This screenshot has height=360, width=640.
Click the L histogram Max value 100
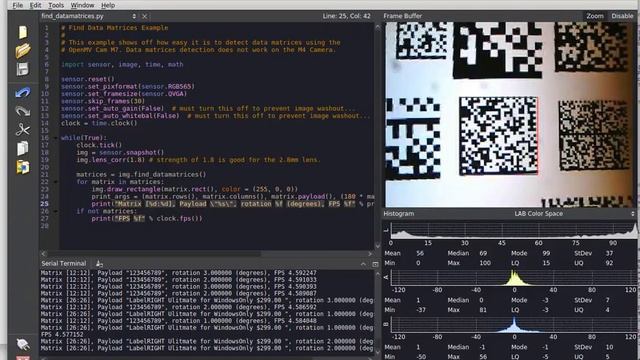point(485,263)
